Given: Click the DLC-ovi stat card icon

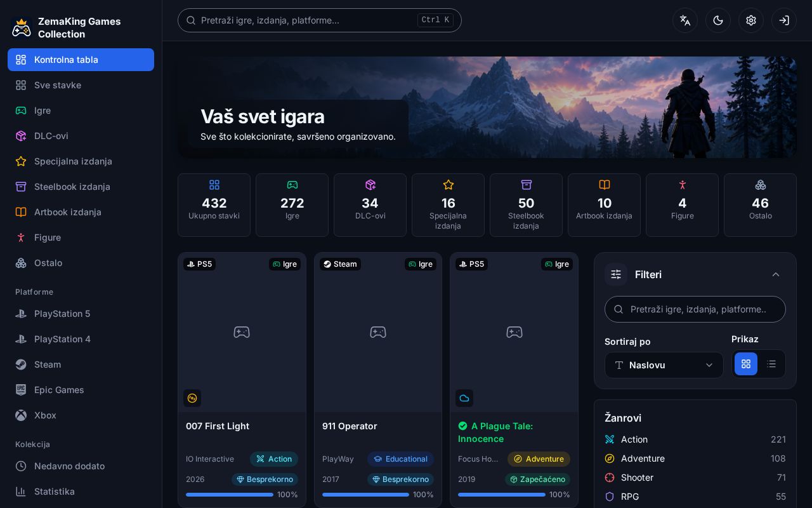Looking at the screenshot, I should pyautogui.click(x=370, y=185).
